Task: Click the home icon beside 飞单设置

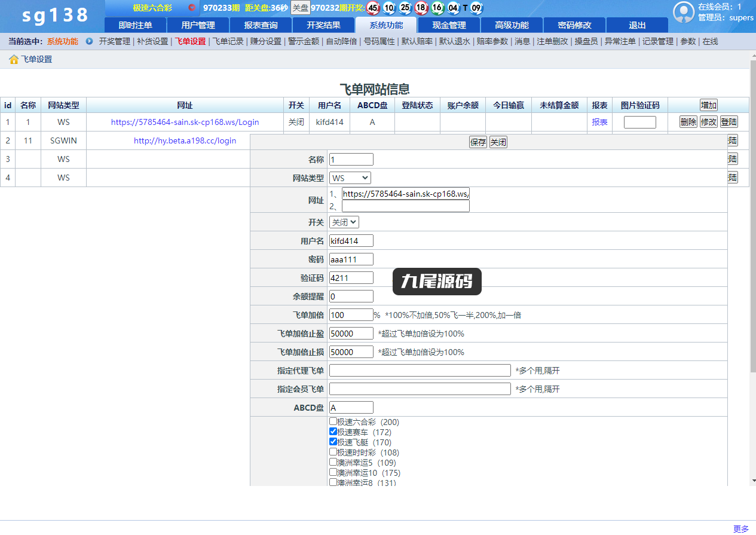Action: 14,60
